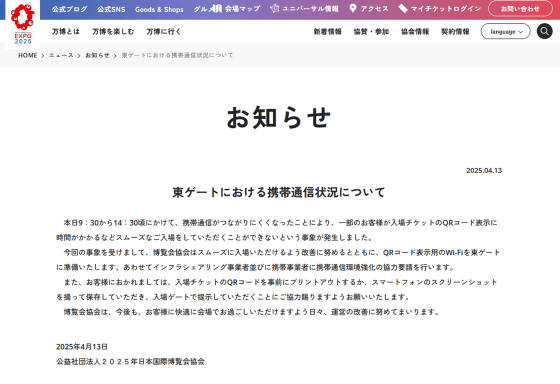
Task: Open the 新着情報 menu item
Action: [x=328, y=32]
